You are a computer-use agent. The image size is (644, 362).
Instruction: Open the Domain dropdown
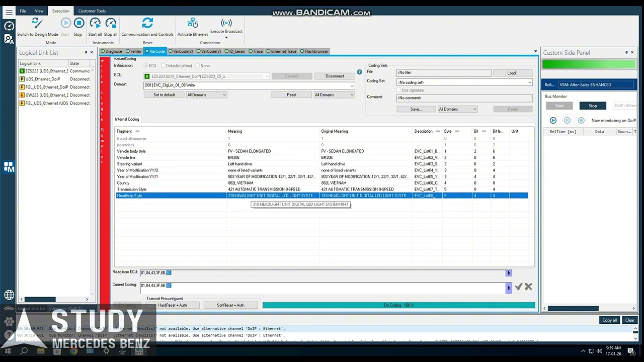coord(352,85)
